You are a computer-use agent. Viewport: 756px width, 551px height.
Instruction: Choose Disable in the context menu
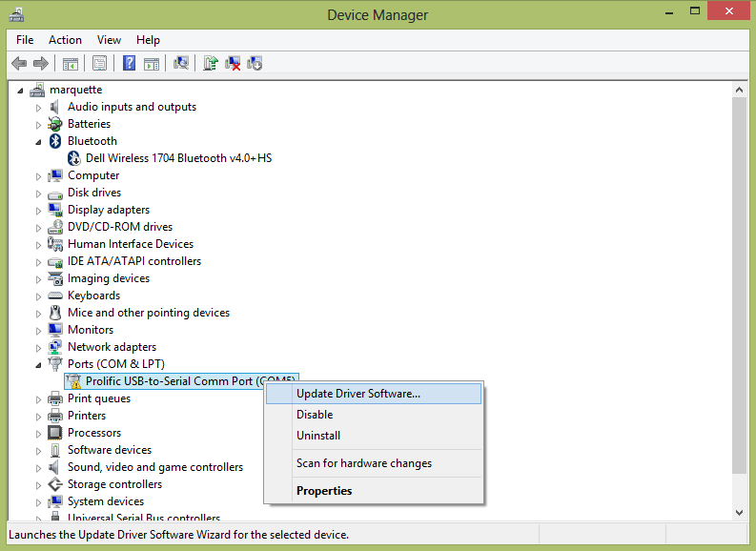[x=374, y=415]
